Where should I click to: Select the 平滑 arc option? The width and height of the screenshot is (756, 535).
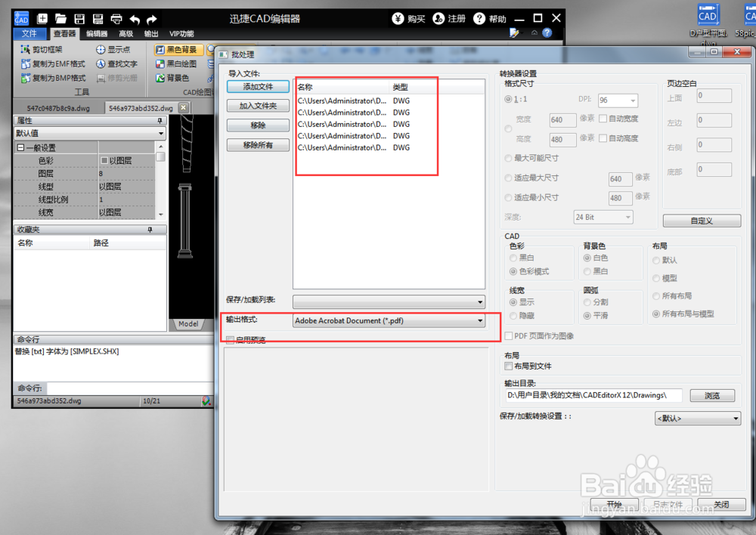587,316
